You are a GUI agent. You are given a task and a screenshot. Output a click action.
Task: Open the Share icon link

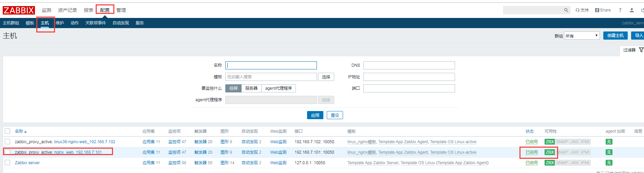pos(603,10)
